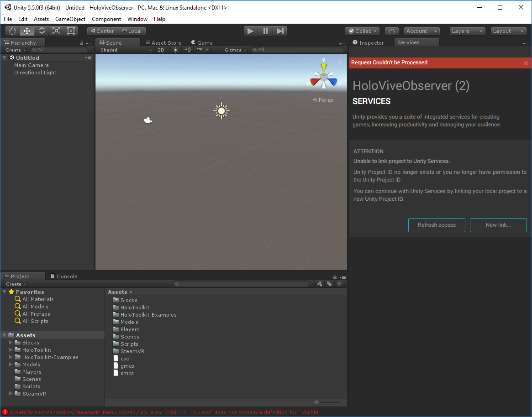
Task: Open the Layout dropdown
Action: click(x=508, y=31)
